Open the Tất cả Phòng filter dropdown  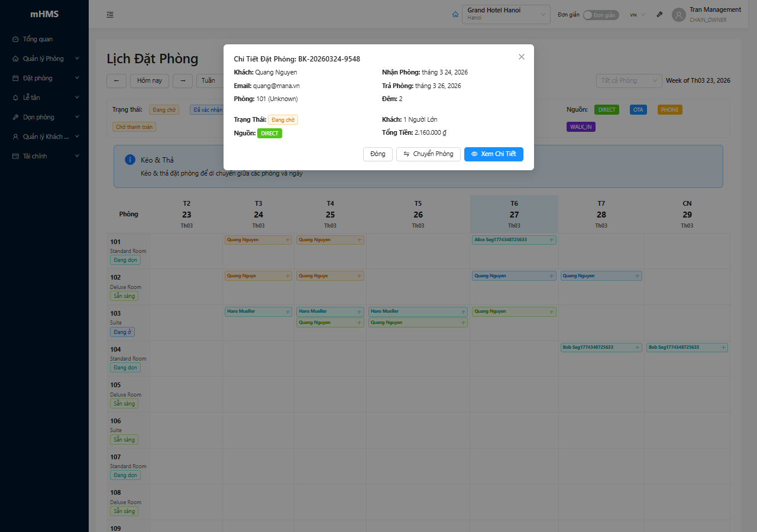pyautogui.click(x=629, y=80)
